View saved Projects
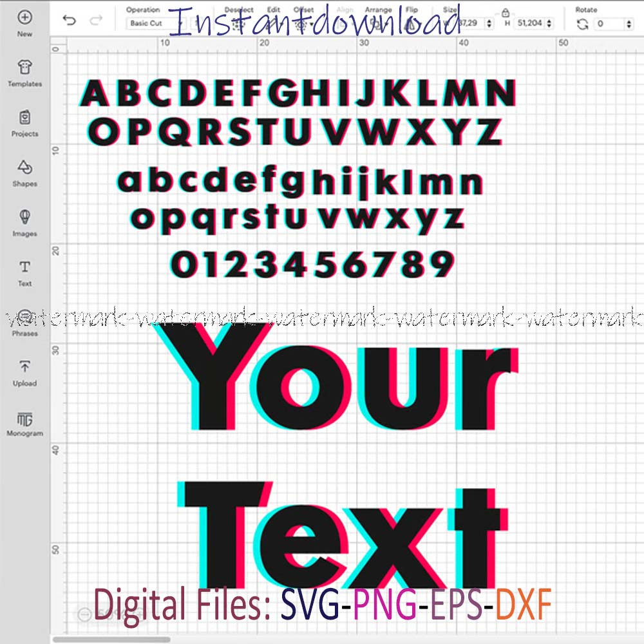 coord(24,118)
